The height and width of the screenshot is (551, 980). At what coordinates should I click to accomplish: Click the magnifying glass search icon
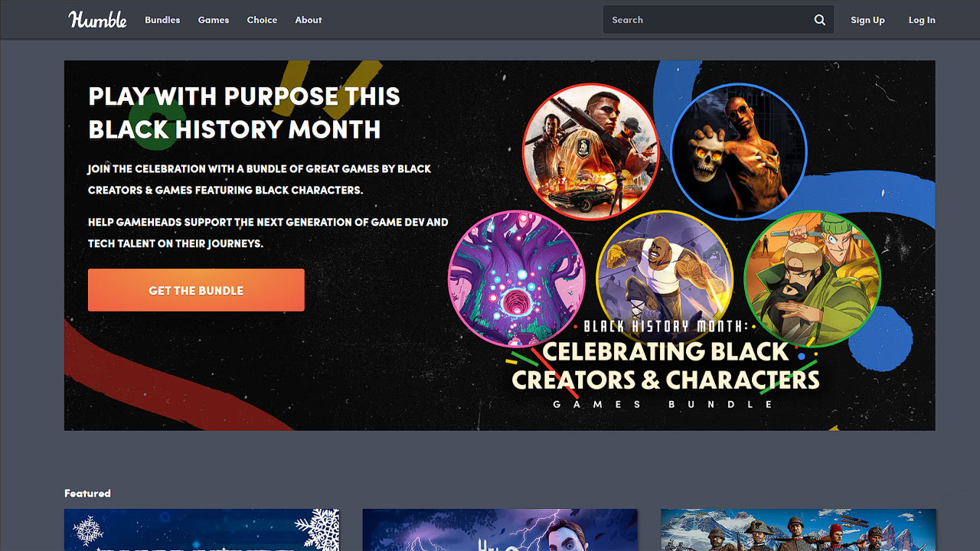[819, 20]
